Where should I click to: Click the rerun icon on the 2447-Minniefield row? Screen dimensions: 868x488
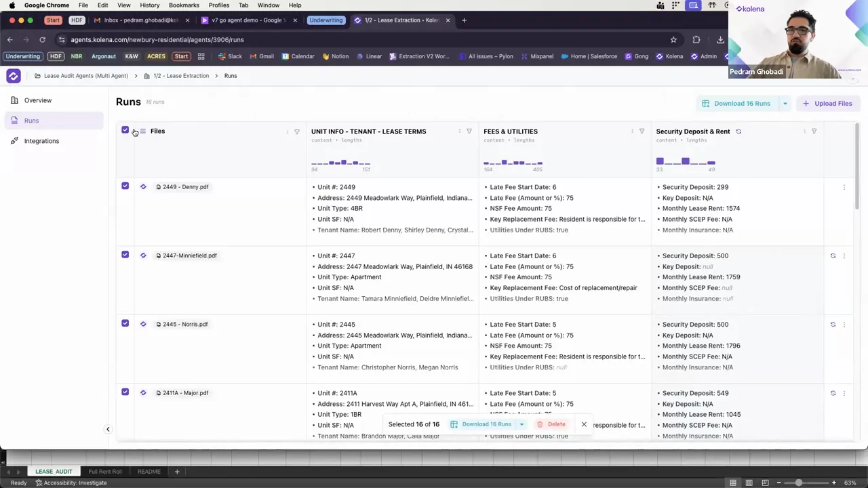point(833,256)
